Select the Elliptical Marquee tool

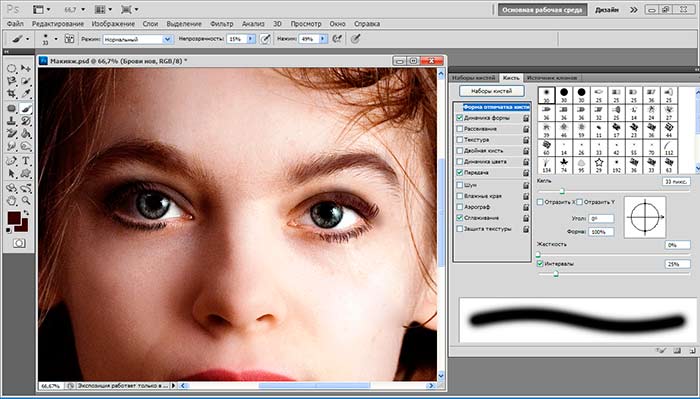(12, 69)
